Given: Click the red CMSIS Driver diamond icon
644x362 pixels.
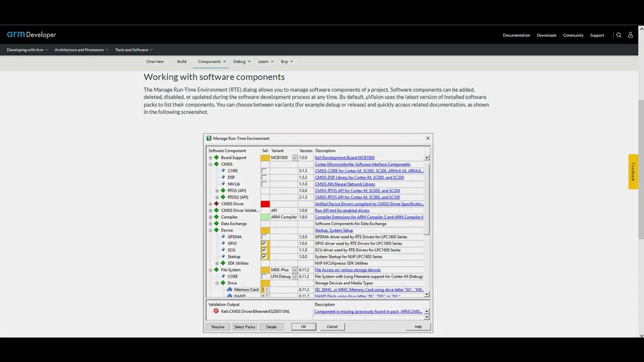Looking at the screenshot, I should point(216,204).
